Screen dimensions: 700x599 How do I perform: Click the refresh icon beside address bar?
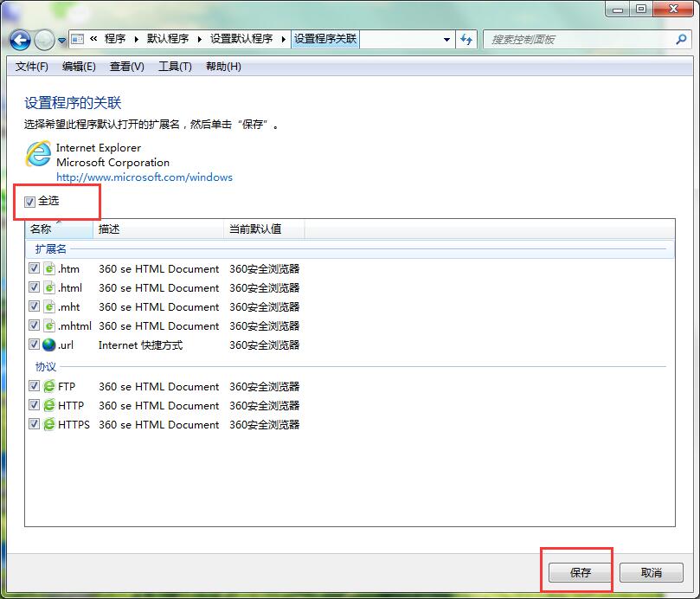pyautogui.click(x=466, y=39)
